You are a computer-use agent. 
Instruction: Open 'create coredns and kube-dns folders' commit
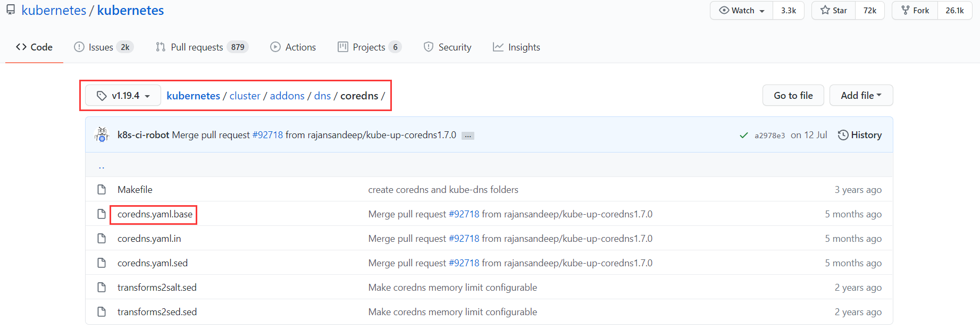pyautogui.click(x=443, y=190)
